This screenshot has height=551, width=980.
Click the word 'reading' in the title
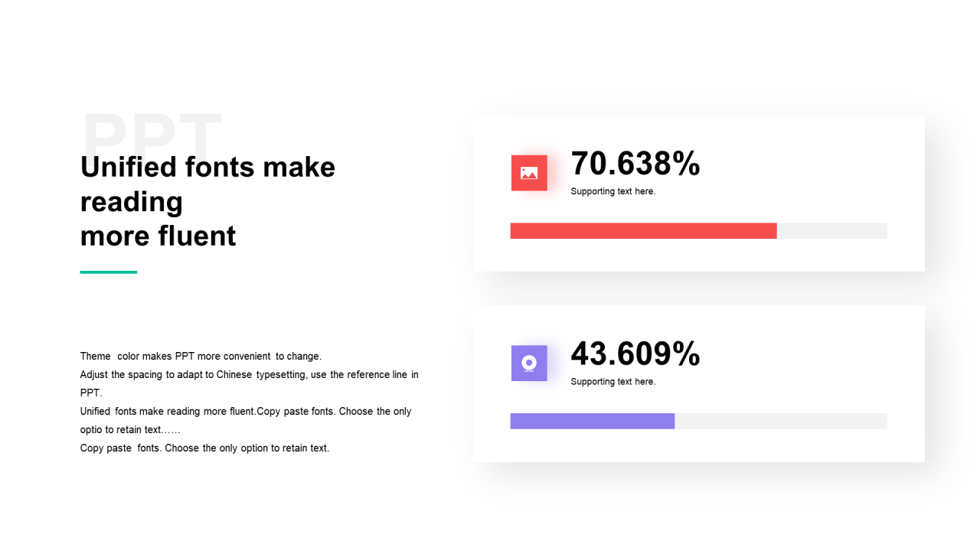pos(131,201)
